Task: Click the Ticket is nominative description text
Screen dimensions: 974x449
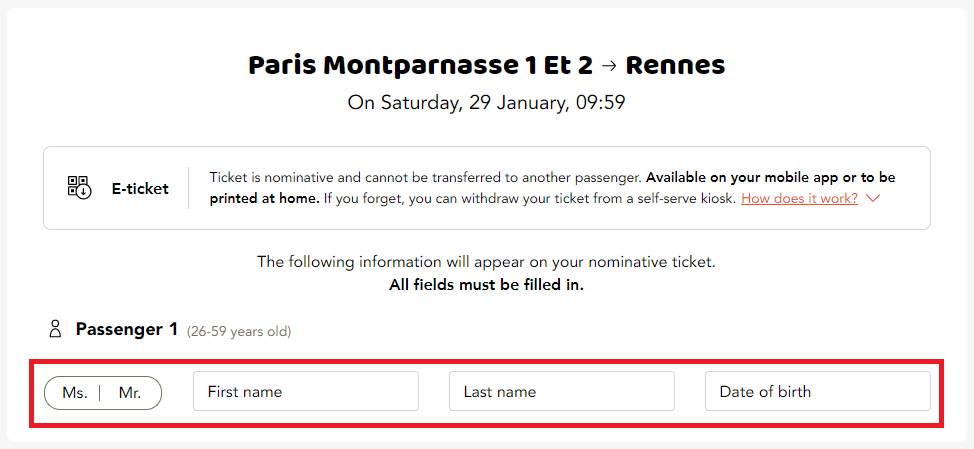Action: click(424, 178)
